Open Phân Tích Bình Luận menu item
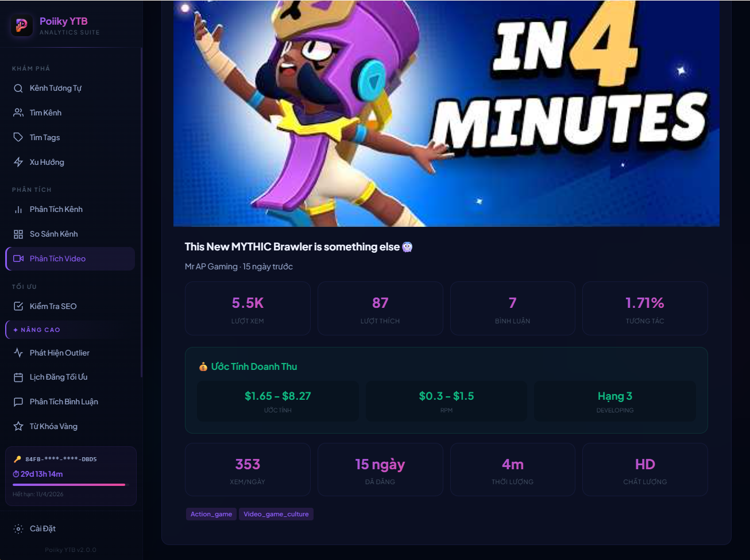 pyautogui.click(x=70, y=402)
